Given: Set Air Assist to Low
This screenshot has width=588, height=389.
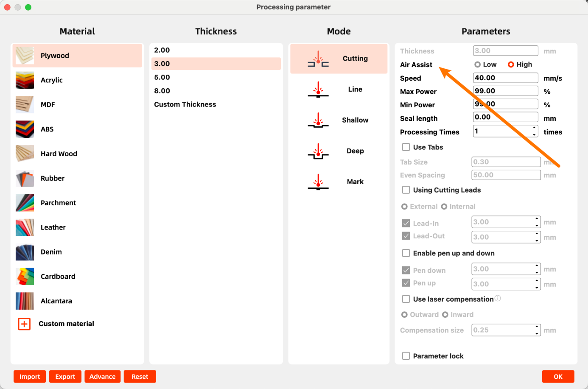Looking at the screenshot, I should (478, 64).
